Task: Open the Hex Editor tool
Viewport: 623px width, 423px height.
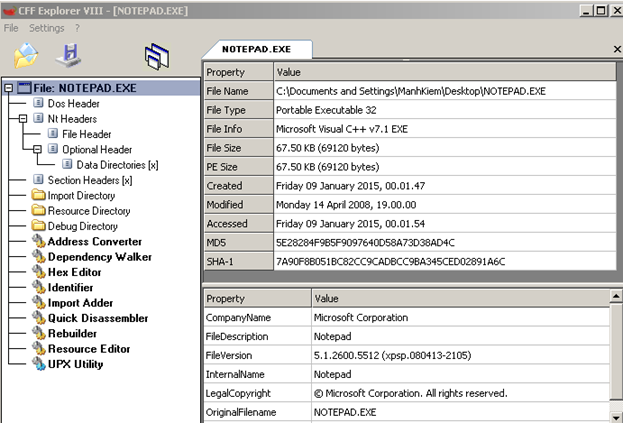Action: 74,272
